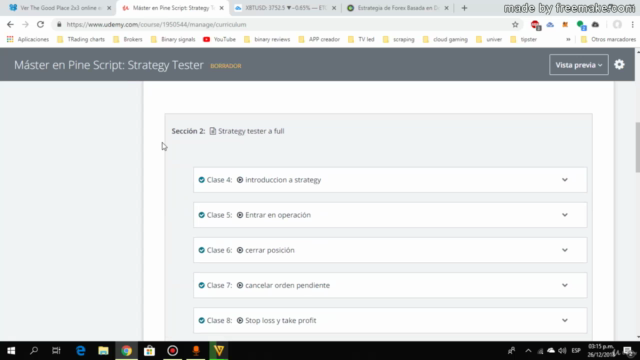Open YouTube bookmark
The width and height of the screenshot is (640, 360).
(220, 39)
